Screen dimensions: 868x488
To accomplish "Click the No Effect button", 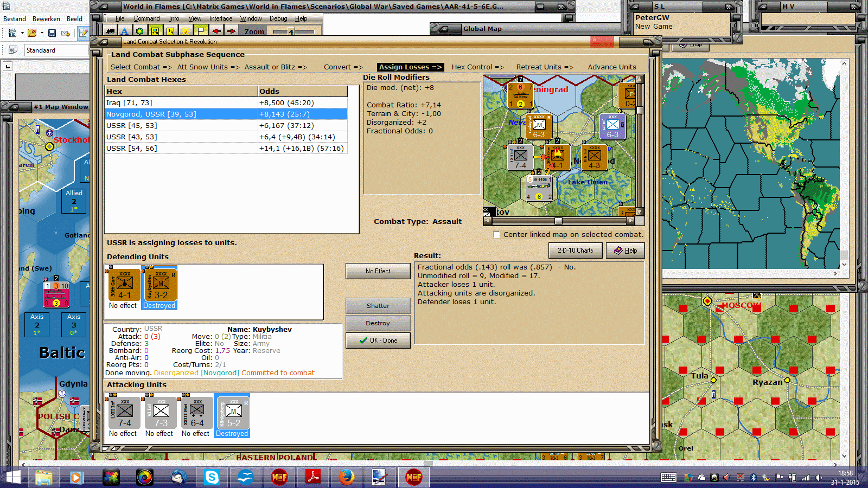I will (x=378, y=271).
